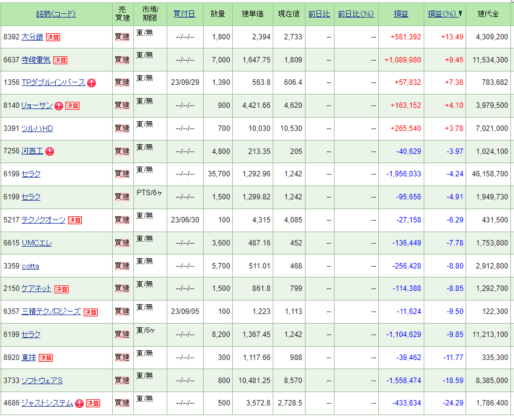Image resolution: width=514 pixels, height=420 pixels.
Task: Click the 買建 label in the 大分銀 row
Action: [x=122, y=37]
